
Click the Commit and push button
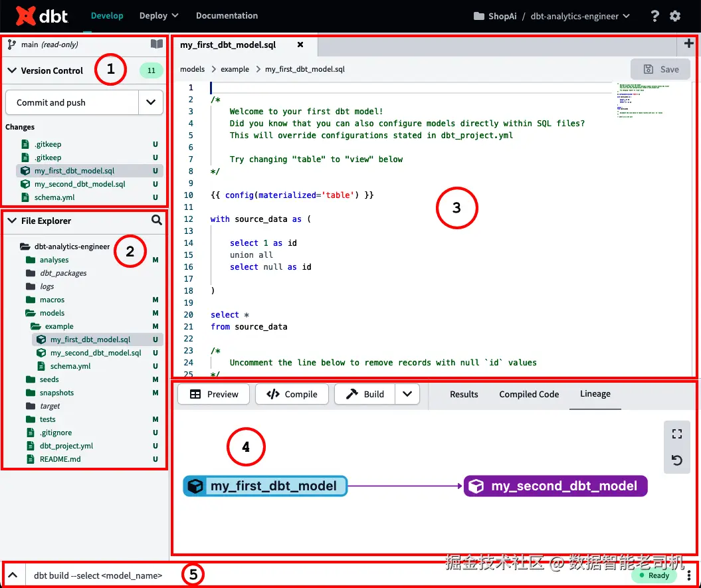(x=72, y=102)
